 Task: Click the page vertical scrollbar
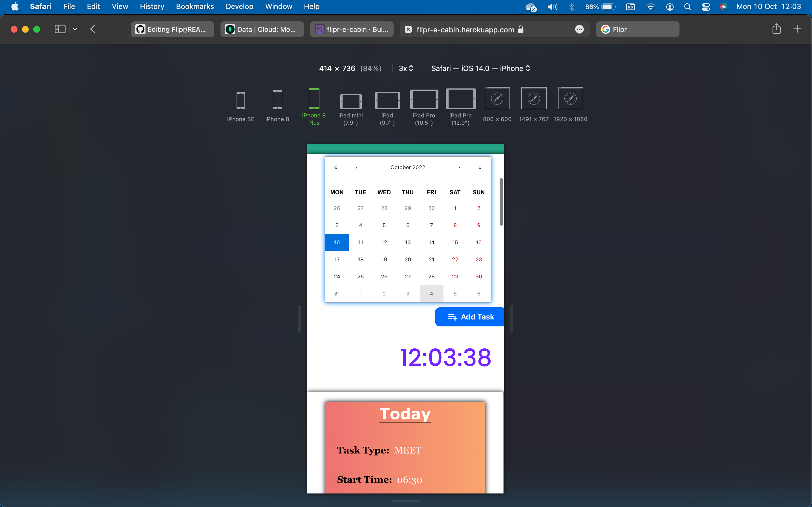(x=501, y=202)
